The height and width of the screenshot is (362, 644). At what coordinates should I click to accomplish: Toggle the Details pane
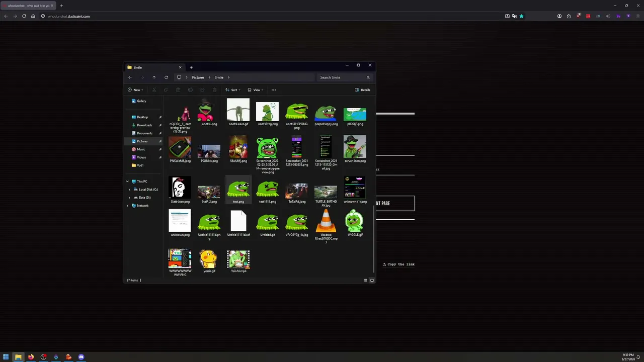pyautogui.click(x=363, y=90)
